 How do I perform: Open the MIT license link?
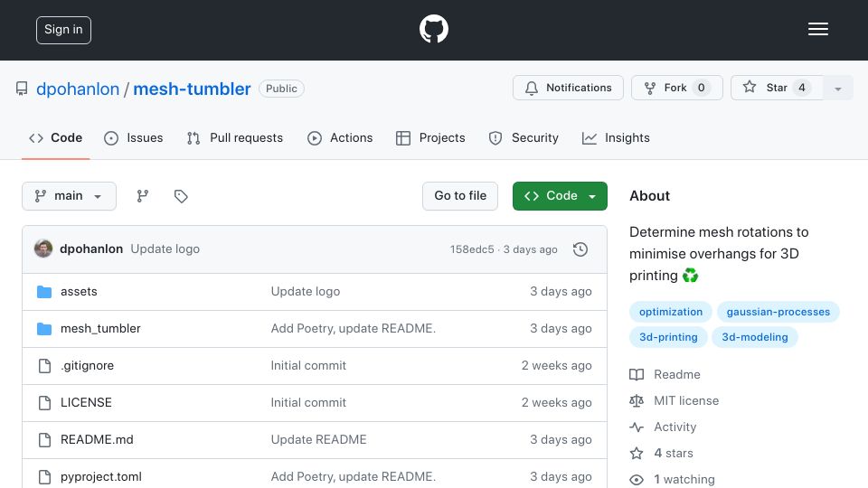pyautogui.click(x=675, y=400)
